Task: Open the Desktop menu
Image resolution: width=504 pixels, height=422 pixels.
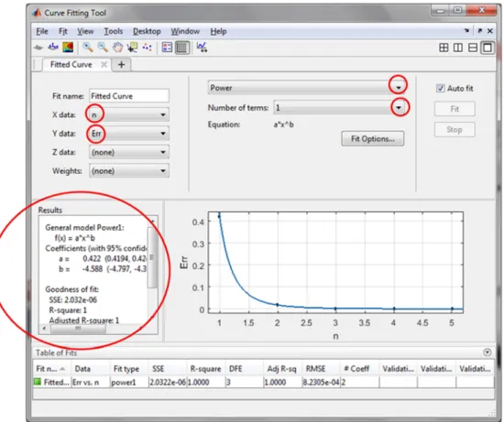Action: (x=147, y=31)
